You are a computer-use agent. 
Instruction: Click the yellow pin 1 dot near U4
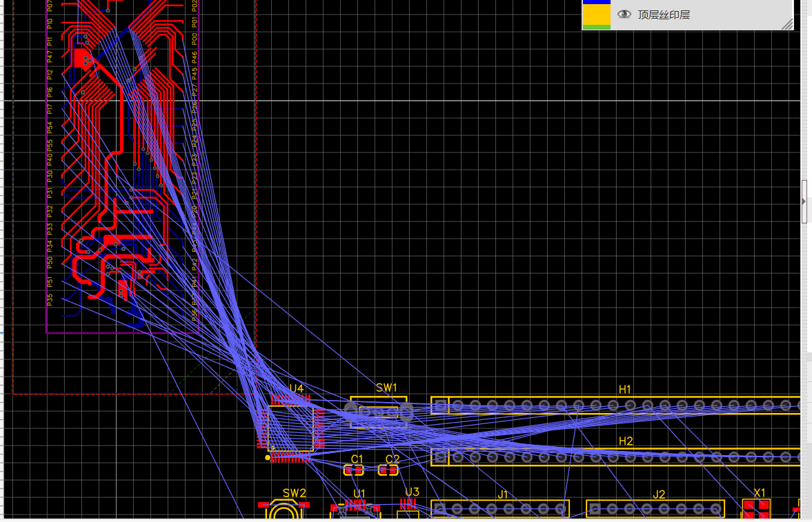pyautogui.click(x=268, y=457)
